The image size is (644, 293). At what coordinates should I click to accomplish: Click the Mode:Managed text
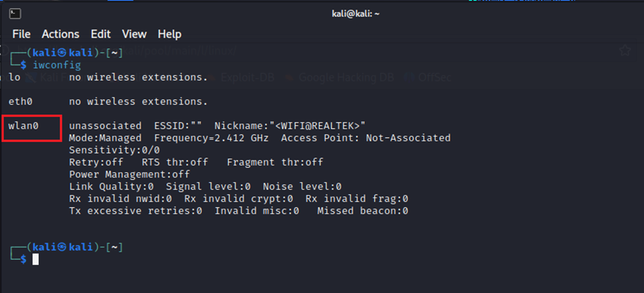(x=105, y=138)
